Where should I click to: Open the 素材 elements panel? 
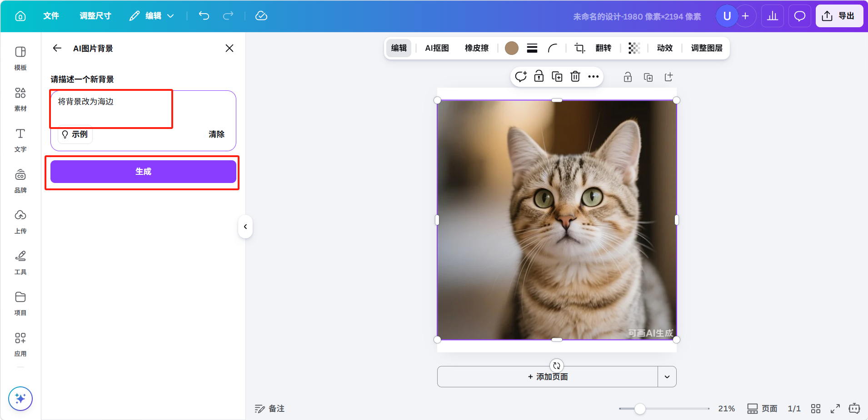tap(20, 99)
